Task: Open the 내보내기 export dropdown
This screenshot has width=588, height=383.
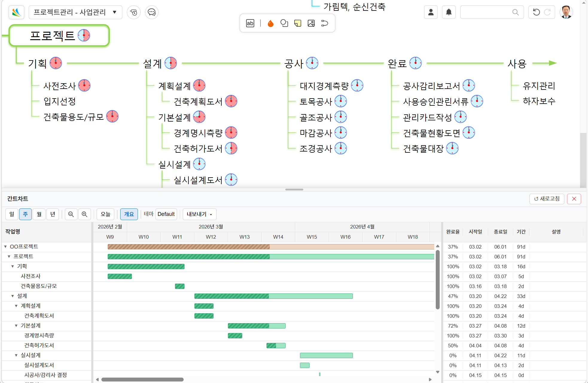Action: point(199,214)
